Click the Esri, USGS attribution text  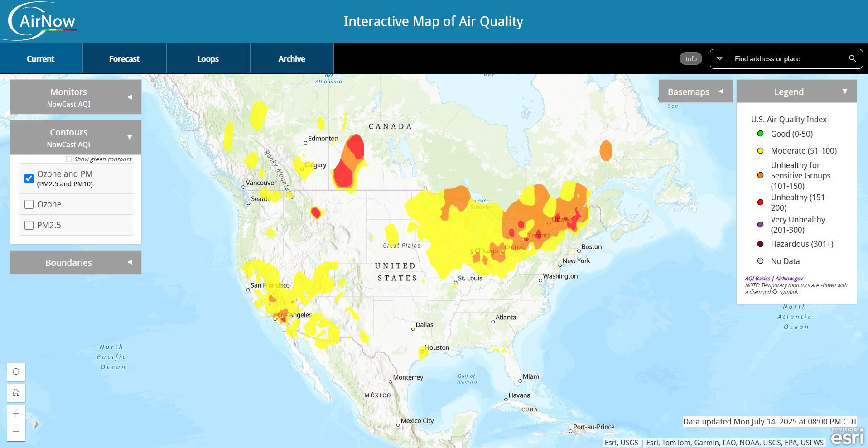(714, 443)
